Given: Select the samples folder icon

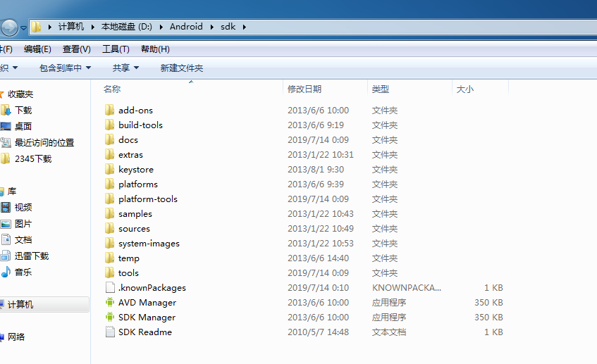Looking at the screenshot, I should point(110,214).
